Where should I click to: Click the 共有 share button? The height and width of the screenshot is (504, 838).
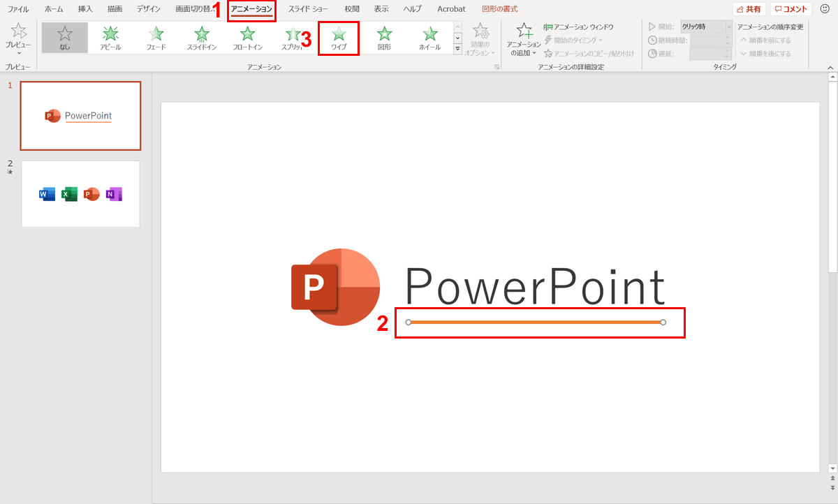click(749, 9)
